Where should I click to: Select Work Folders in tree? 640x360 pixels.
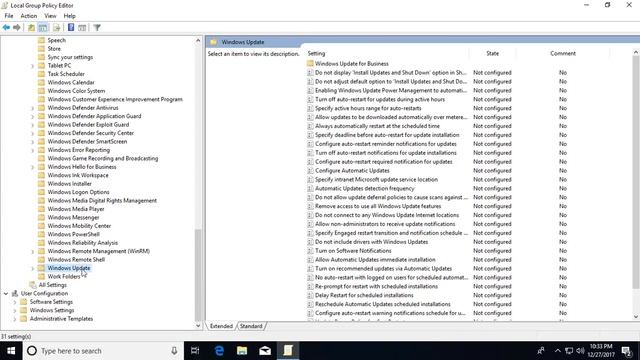click(x=64, y=277)
